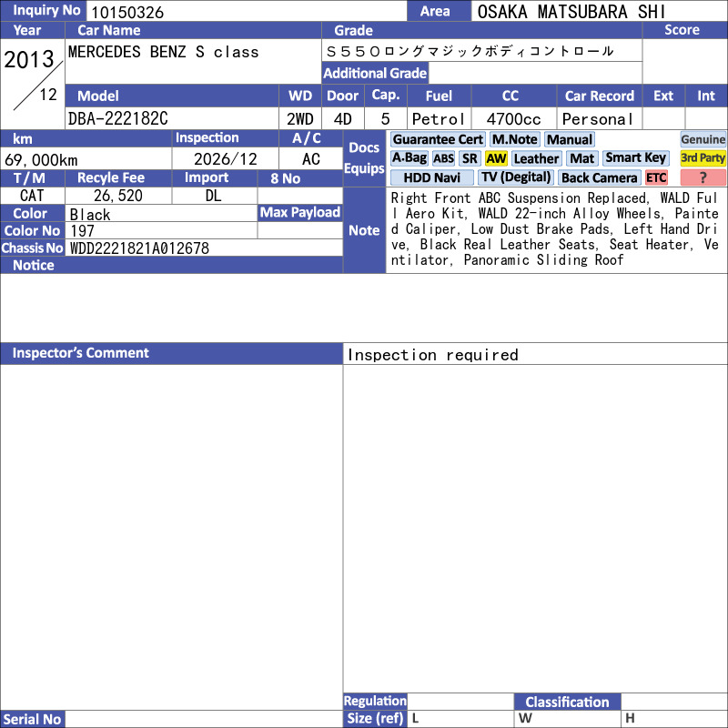Image resolution: width=728 pixels, height=728 pixels.
Task: Click the Manual document badge
Action: (570, 139)
